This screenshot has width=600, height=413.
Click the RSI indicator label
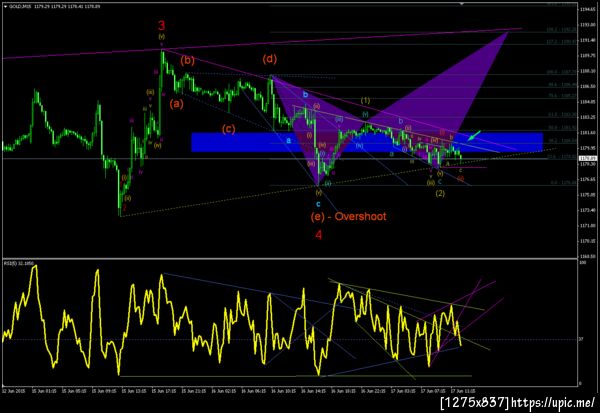(18, 263)
